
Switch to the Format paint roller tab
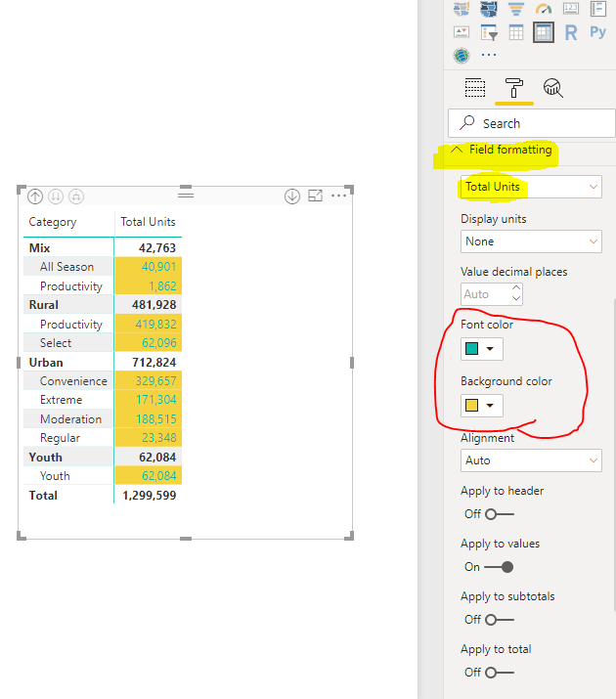pos(514,88)
